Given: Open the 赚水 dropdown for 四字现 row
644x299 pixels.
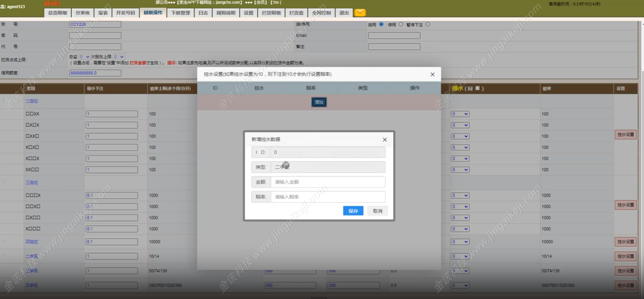Looking at the screenshot, I should 460,285.
